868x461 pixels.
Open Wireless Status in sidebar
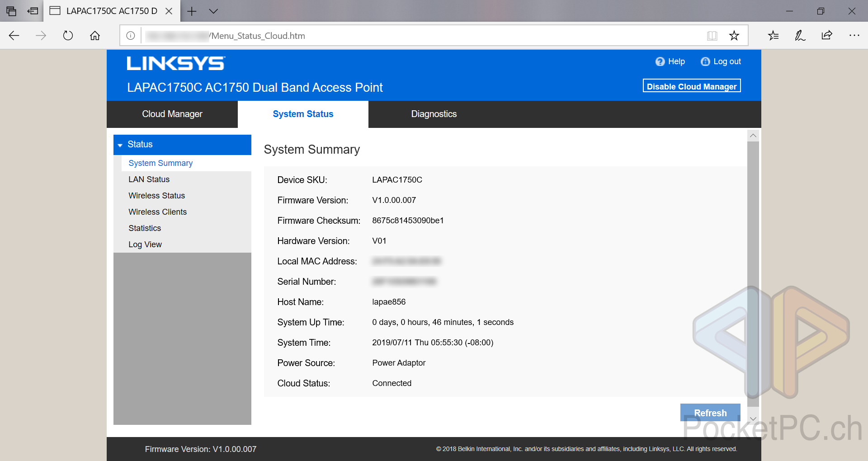156,196
